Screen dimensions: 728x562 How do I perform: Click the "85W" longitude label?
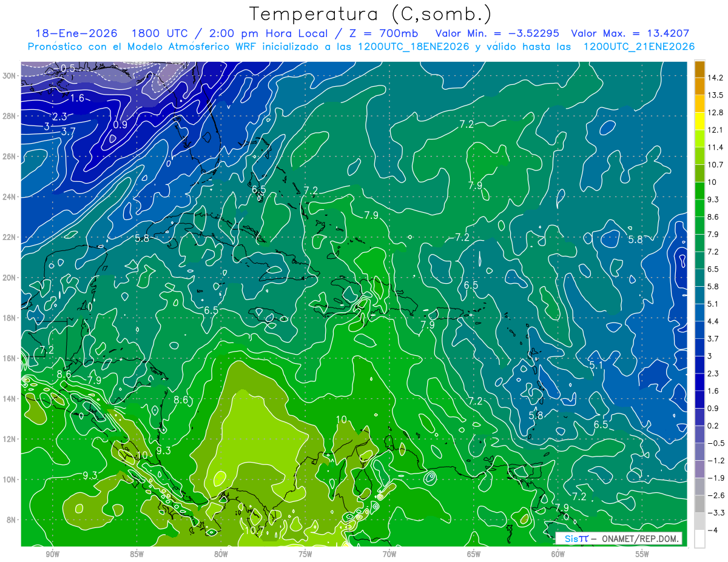[x=136, y=554]
